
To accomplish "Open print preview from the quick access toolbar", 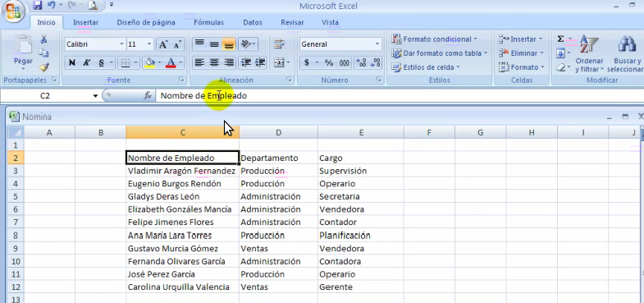I will (94, 6).
